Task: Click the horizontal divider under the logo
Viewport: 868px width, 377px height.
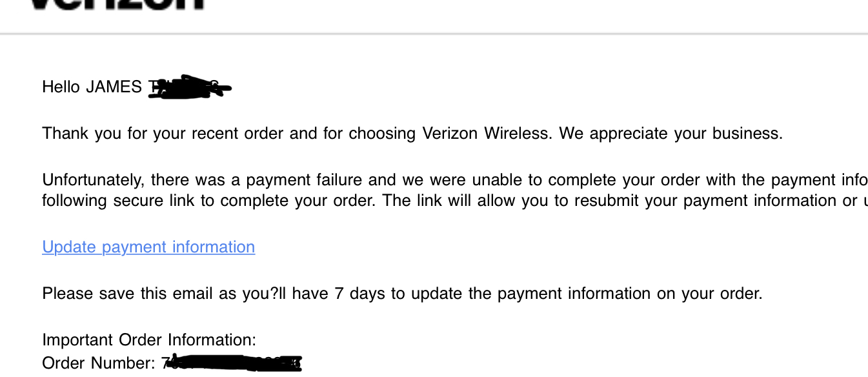Action: coord(434,34)
